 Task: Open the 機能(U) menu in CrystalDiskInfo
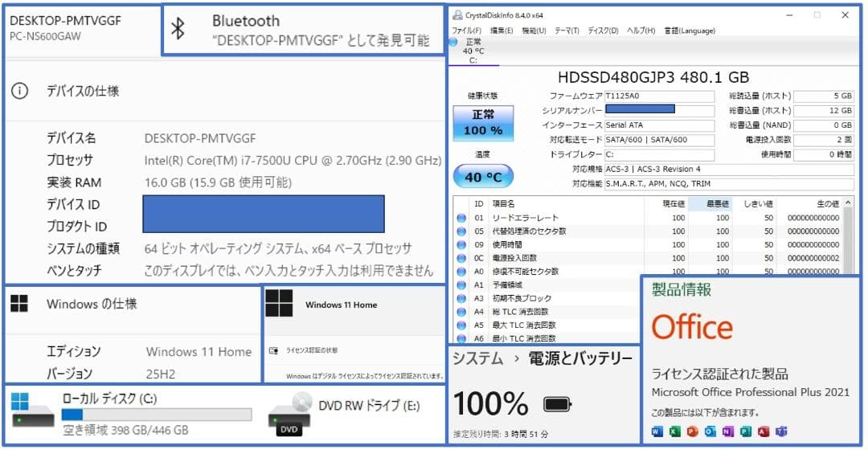tap(534, 31)
